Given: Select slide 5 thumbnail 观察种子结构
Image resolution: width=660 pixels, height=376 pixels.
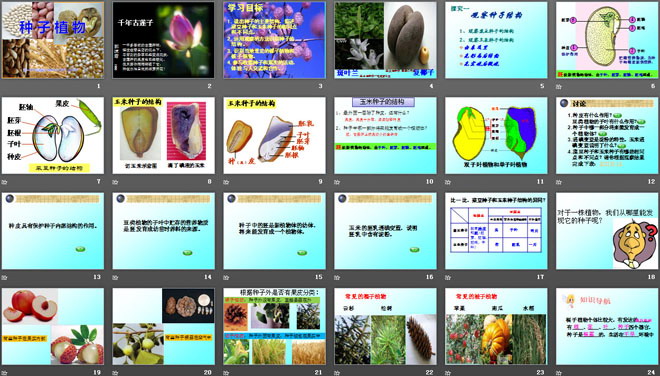Looking at the screenshot, I should click(496, 40).
